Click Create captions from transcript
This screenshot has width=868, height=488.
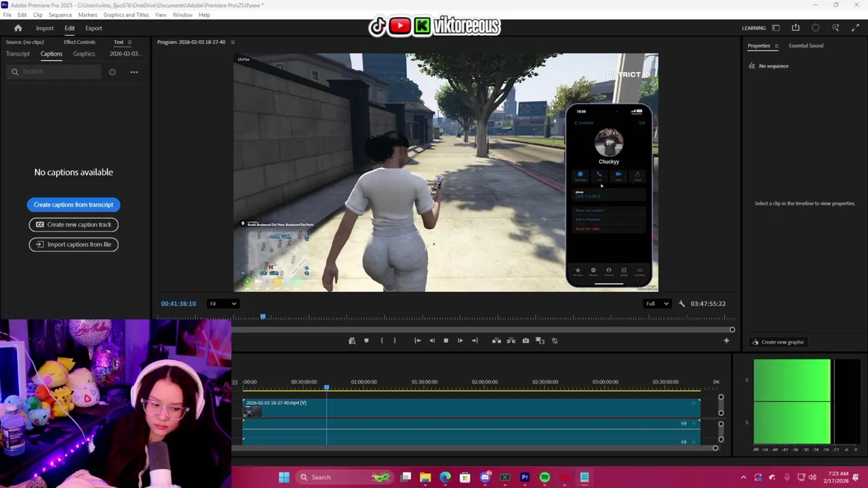(x=73, y=205)
